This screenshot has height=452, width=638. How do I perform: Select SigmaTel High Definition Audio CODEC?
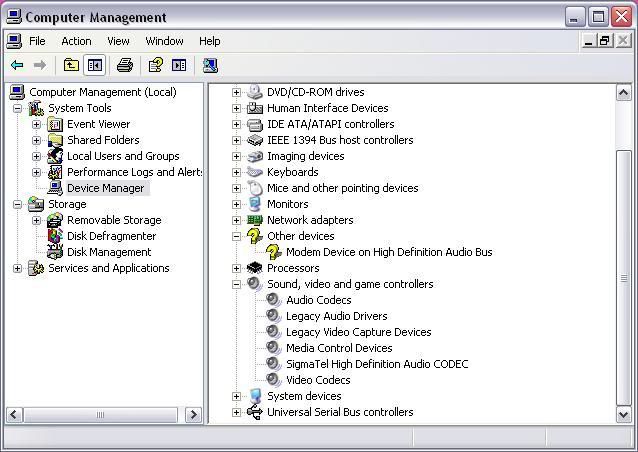pos(377,364)
